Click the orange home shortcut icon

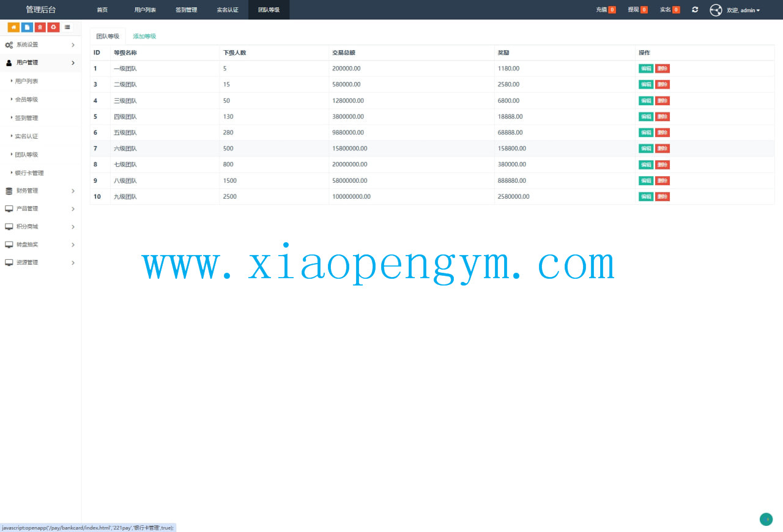(13, 27)
